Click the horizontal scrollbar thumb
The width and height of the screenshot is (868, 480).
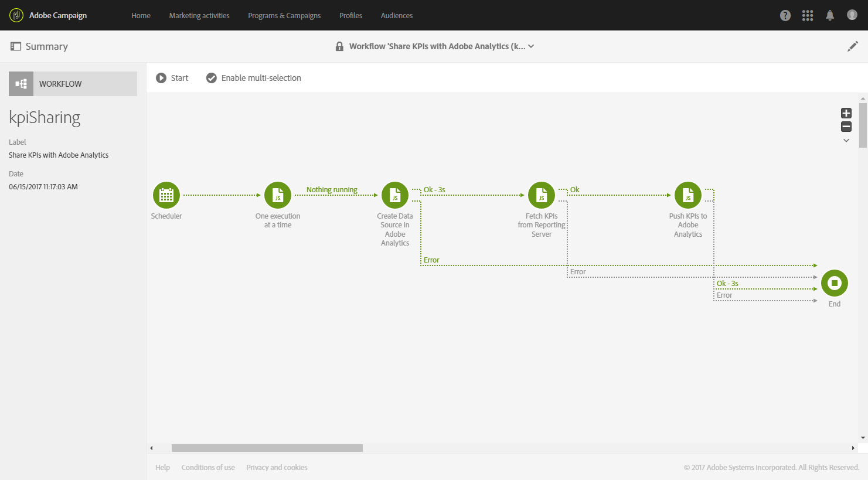(x=267, y=448)
